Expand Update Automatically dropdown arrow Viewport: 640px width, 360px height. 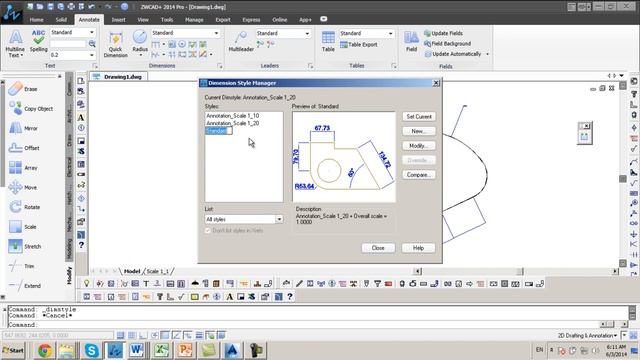[487, 54]
